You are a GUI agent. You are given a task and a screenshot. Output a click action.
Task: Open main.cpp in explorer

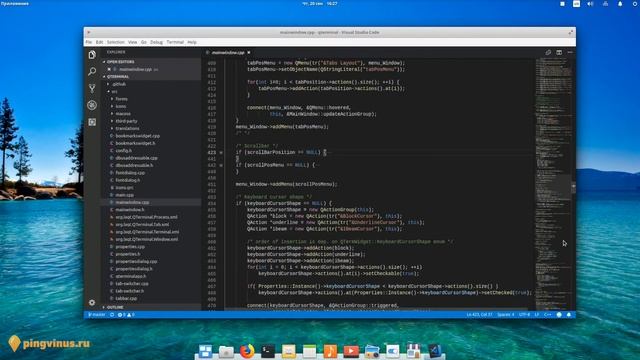(124, 195)
